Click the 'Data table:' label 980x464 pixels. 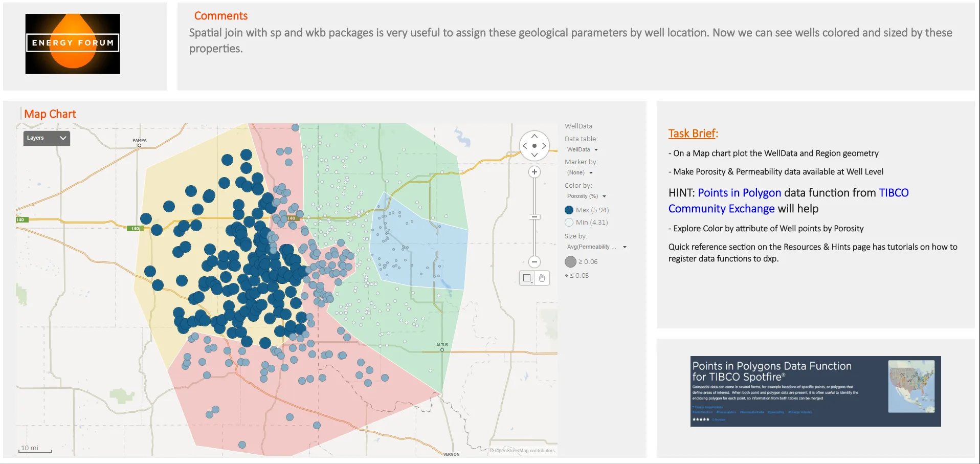tap(581, 139)
